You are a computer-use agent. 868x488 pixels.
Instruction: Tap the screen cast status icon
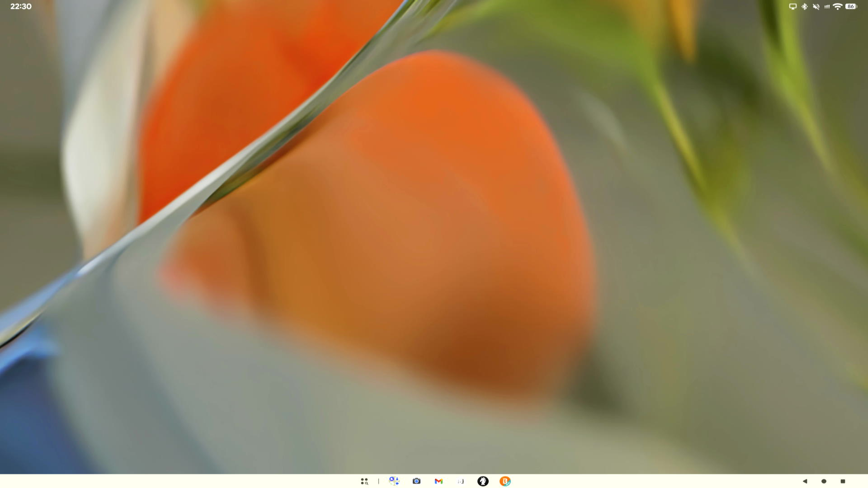pyautogui.click(x=793, y=6)
